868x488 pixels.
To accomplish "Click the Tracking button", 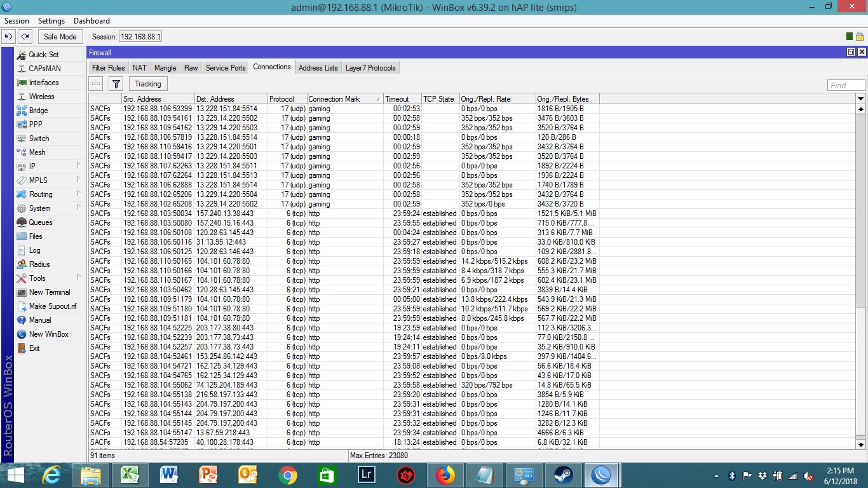I will coord(148,84).
